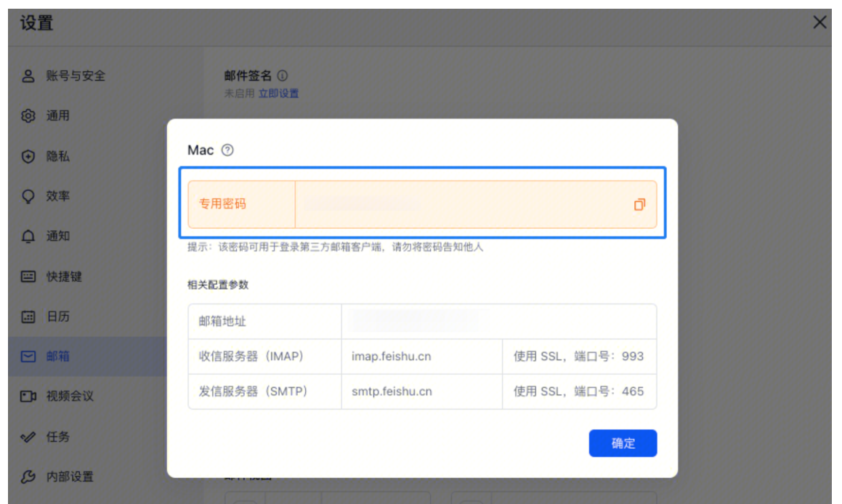Click the imap.feishu.cn server address
The width and height of the screenshot is (842, 504).
click(392, 357)
